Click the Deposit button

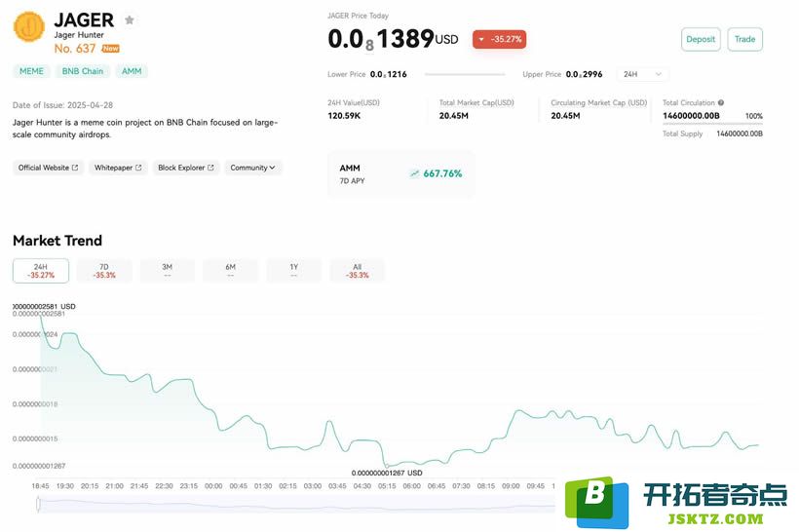(x=701, y=39)
